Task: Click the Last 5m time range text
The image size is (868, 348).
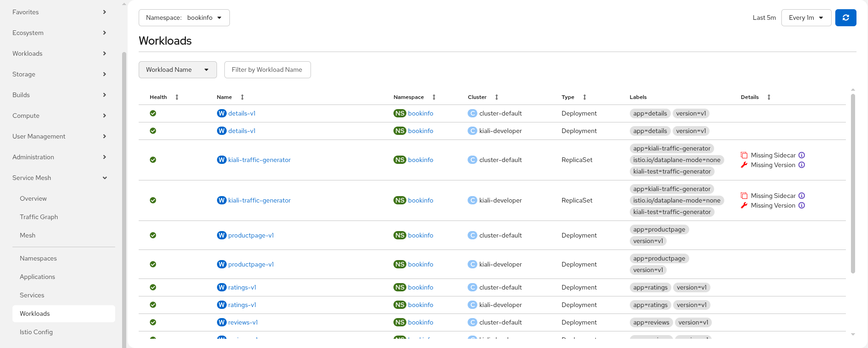Action: click(x=764, y=17)
